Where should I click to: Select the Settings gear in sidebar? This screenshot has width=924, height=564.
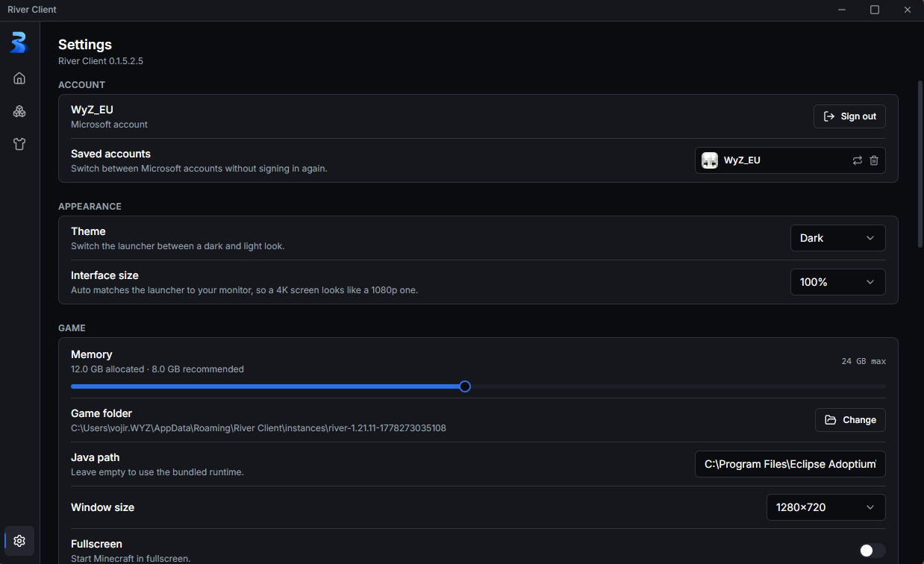coord(19,541)
